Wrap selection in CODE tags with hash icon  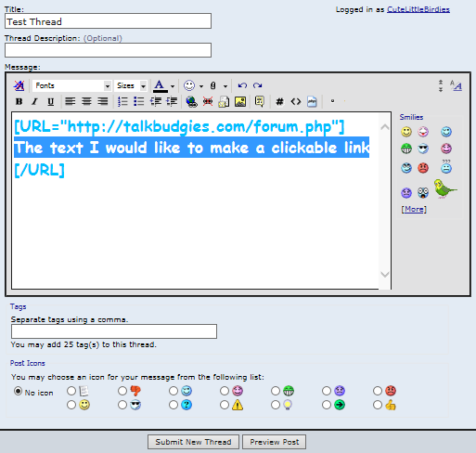tap(279, 101)
